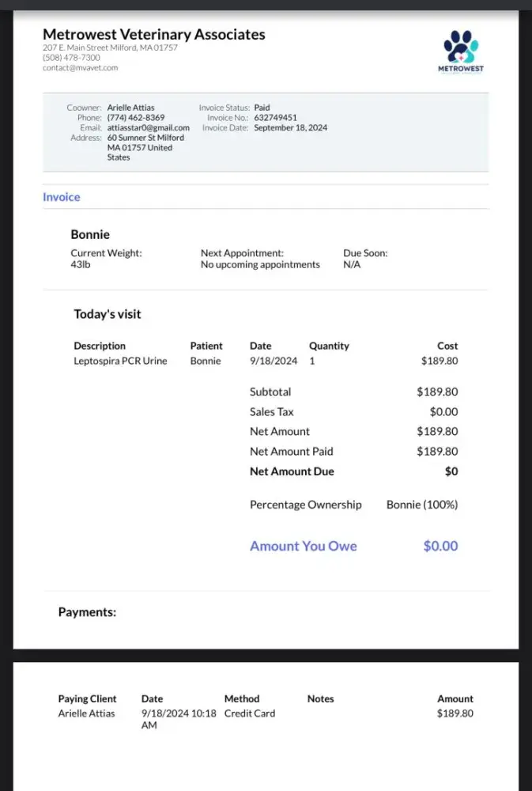Click the Payments: section heading
This screenshot has width=532, height=791.
(87, 611)
